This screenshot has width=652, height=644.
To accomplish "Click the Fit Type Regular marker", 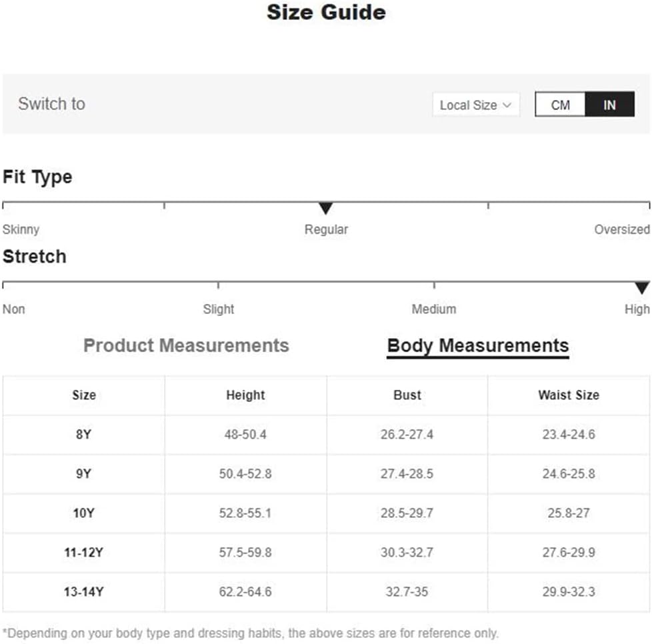I will tap(325, 208).
